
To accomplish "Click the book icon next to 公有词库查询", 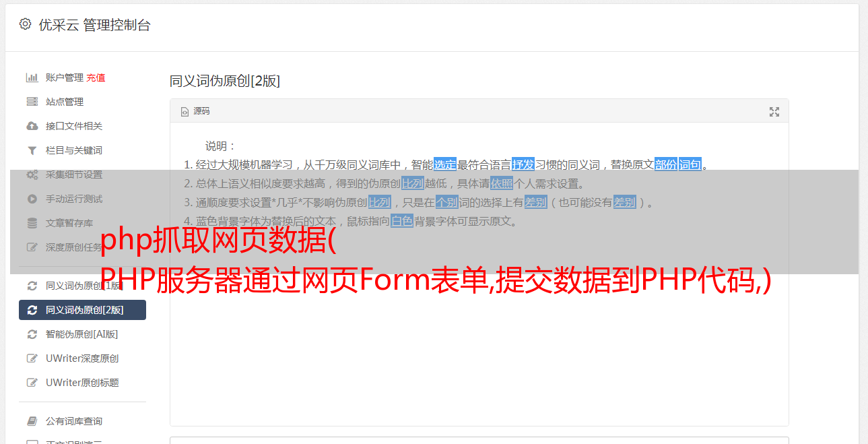I will point(32,421).
